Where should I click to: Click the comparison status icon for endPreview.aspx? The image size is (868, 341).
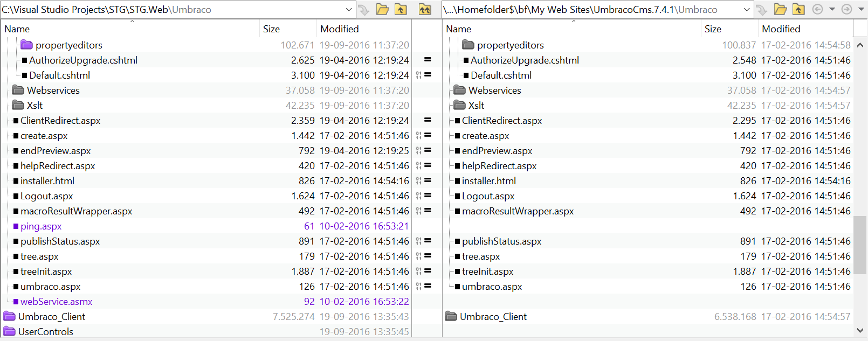coord(424,150)
